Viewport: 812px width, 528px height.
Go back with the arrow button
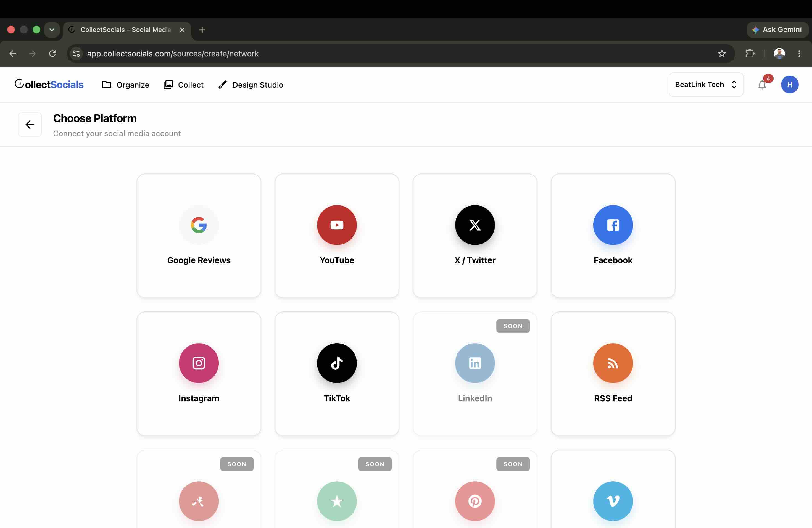tap(30, 125)
